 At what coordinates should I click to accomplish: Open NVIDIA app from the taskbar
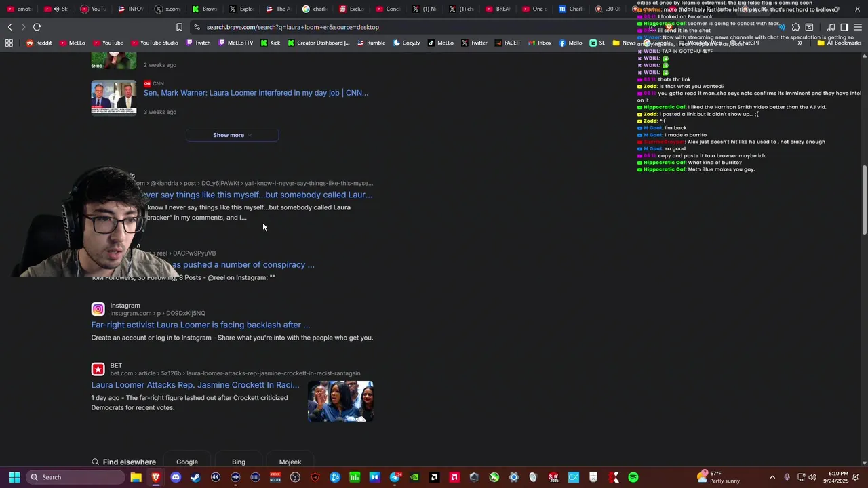[x=414, y=477]
